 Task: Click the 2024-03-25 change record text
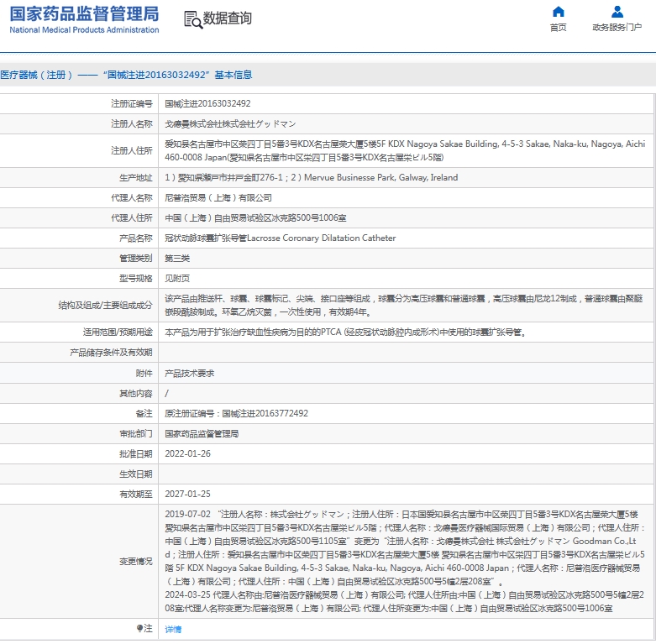404,602
